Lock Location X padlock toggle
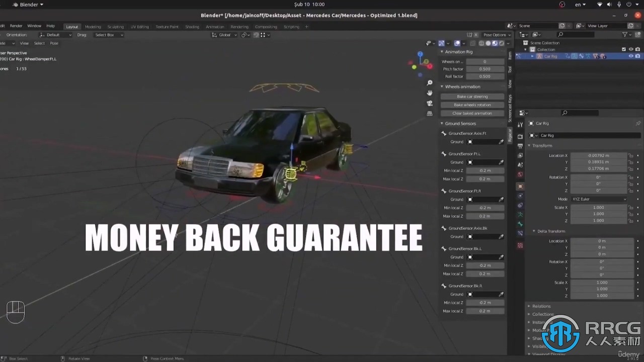Viewport: 644px width, 362px height. point(631,156)
